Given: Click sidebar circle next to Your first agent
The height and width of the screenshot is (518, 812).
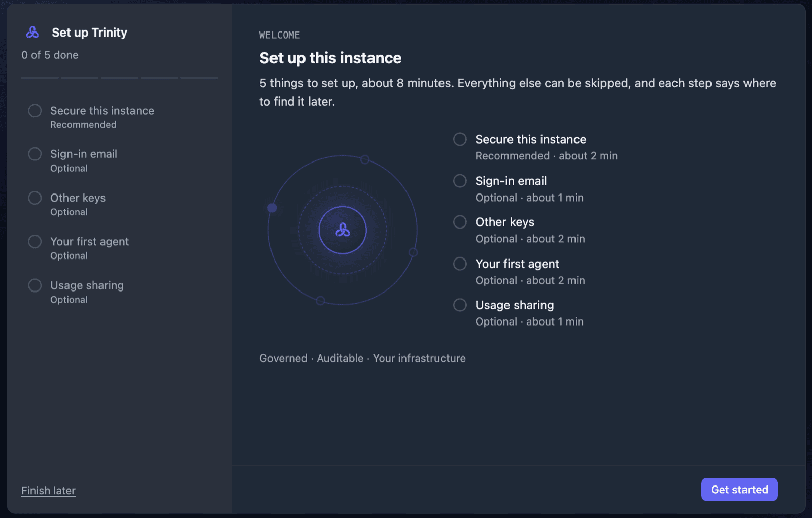Looking at the screenshot, I should 35,241.
